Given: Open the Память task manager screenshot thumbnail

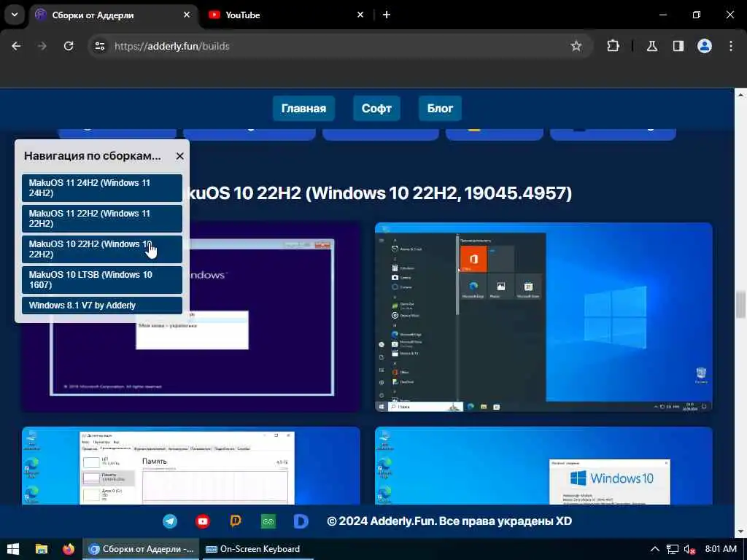Looking at the screenshot, I should point(191,466).
